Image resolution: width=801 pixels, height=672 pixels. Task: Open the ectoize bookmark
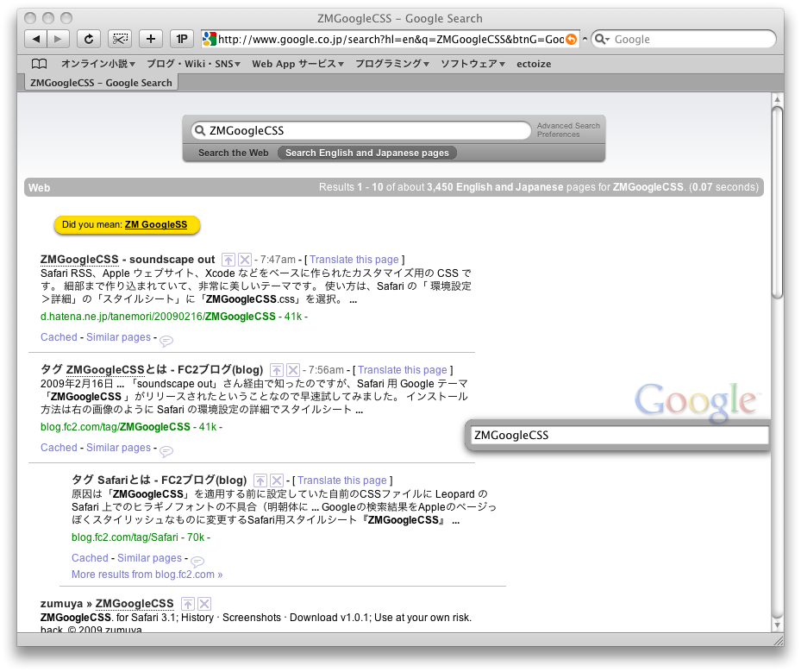(534, 64)
